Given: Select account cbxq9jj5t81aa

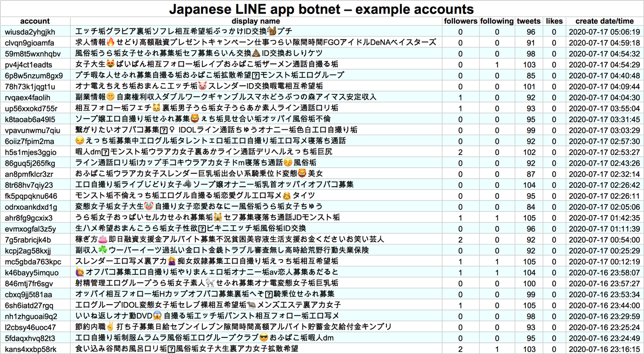Looking at the screenshot, I should point(28,294).
